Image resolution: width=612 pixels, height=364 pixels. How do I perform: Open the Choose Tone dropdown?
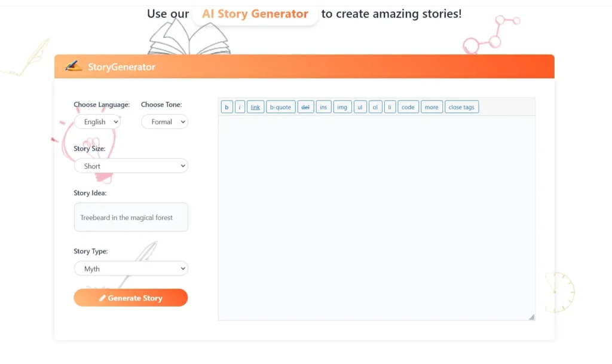pos(164,121)
